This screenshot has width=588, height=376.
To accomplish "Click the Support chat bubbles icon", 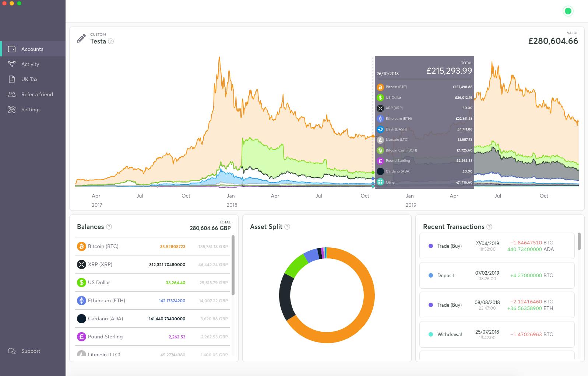I will tap(12, 351).
